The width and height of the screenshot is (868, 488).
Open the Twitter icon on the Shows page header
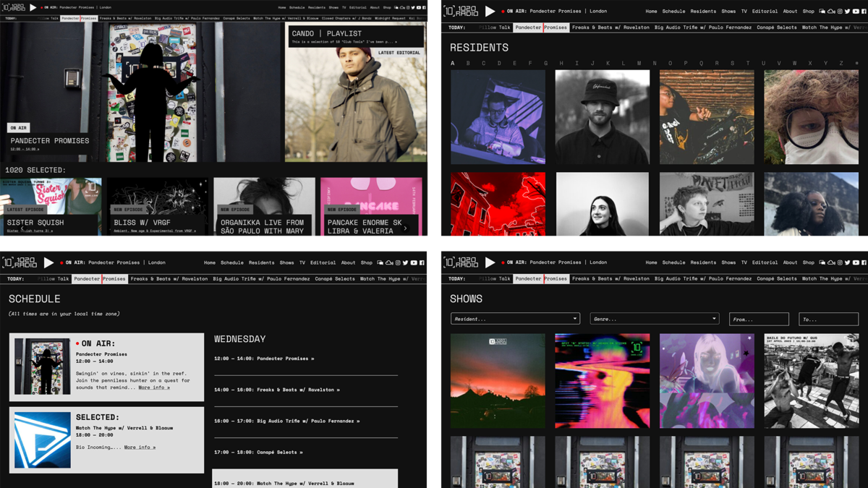(847, 262)
